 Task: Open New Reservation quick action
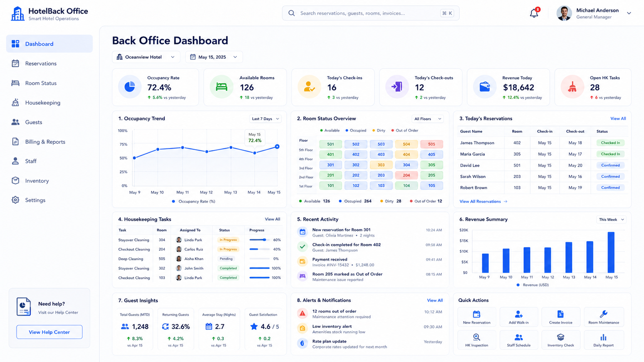pos(476,317)
